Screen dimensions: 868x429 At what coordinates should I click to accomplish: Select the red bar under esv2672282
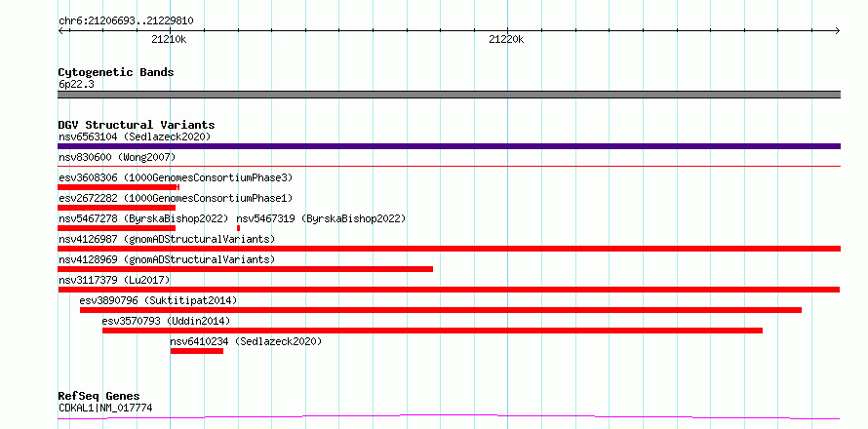pyautogui.click(x=116, y=208)
